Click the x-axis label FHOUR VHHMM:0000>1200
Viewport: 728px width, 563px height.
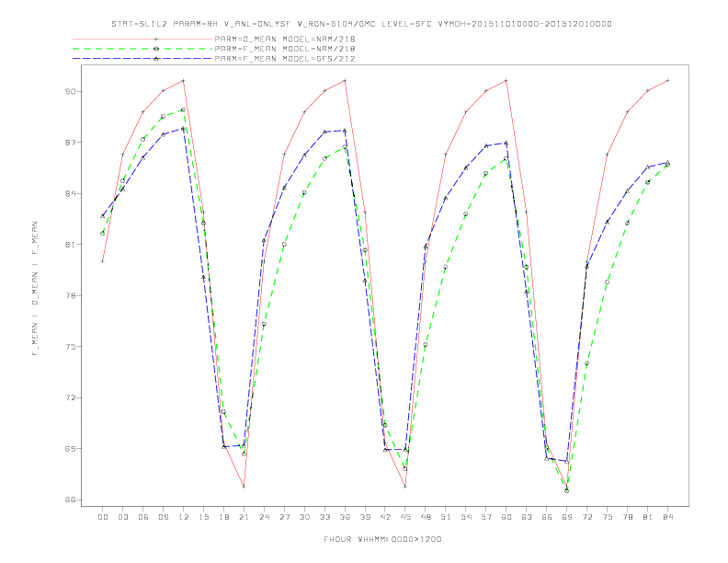(382, 539)
